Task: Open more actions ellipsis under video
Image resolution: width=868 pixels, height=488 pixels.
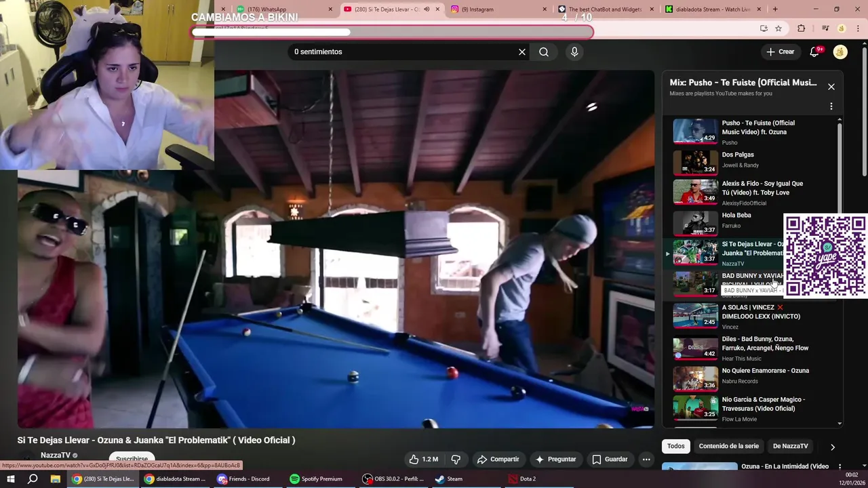Action: tap(646, 460)
